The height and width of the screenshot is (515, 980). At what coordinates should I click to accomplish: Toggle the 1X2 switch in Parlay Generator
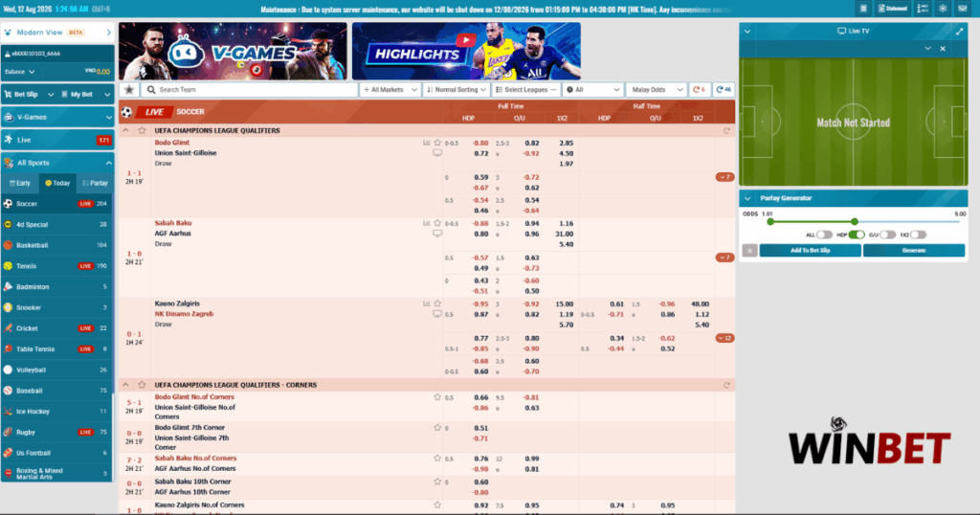point(918,235)
